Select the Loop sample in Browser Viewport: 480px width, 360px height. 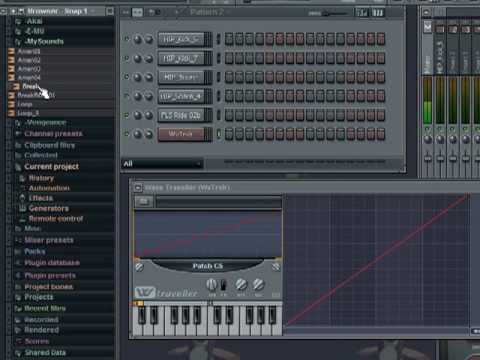pyautogui.click(x=25, y=104)
